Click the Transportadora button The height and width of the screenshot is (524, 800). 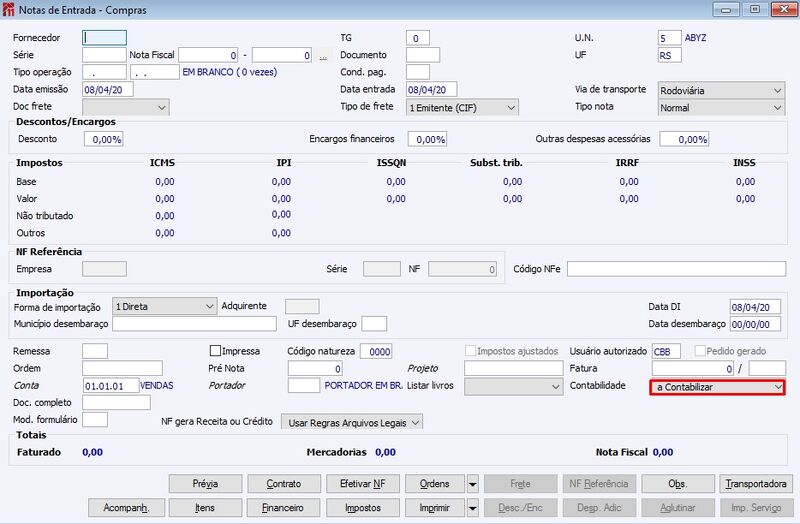point(756,484)
